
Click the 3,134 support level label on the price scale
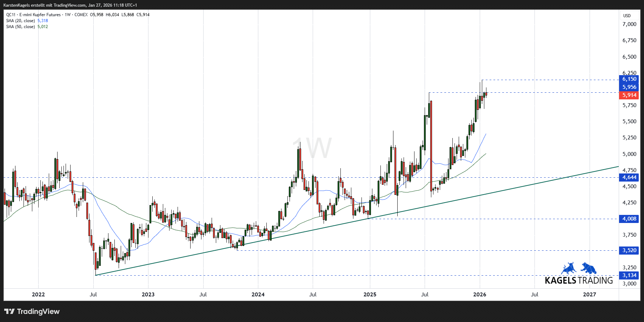629,276
